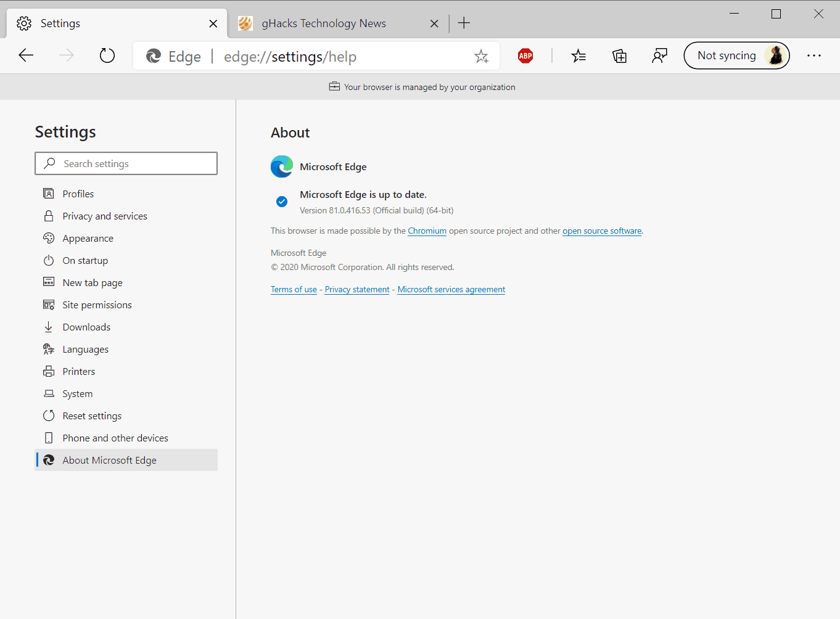
Task: Open Site permissions settings
Action: click(126, 305)
